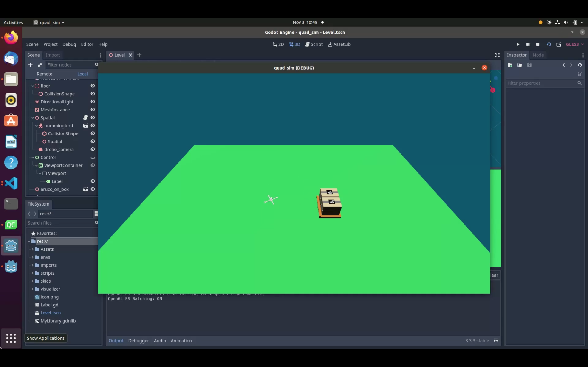Select the hummingbird node in tree
Viewport: 588px width, 367px height.
(x=58, y=125)
